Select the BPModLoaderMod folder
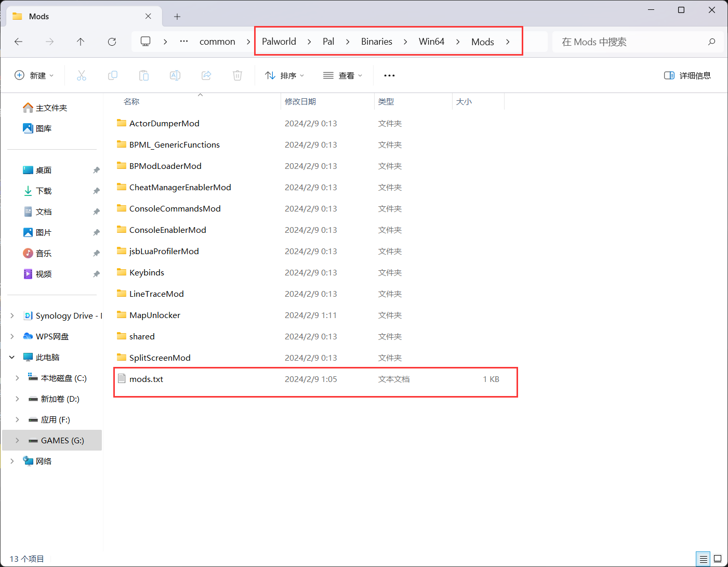This screenshot has width=728, height=567. 165,166
